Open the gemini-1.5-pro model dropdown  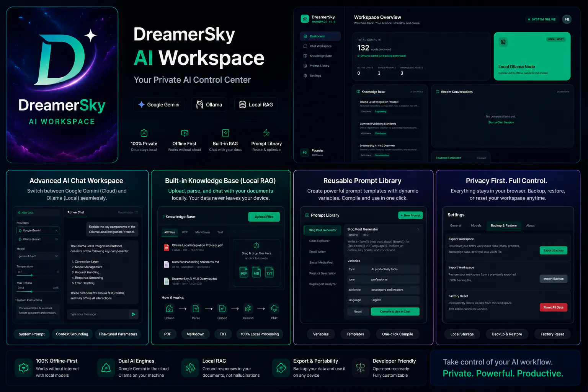tap(38, 256)
